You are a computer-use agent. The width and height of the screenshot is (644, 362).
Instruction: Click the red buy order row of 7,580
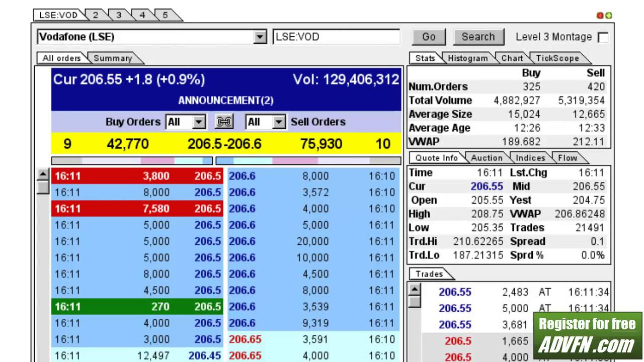(137, 209)
